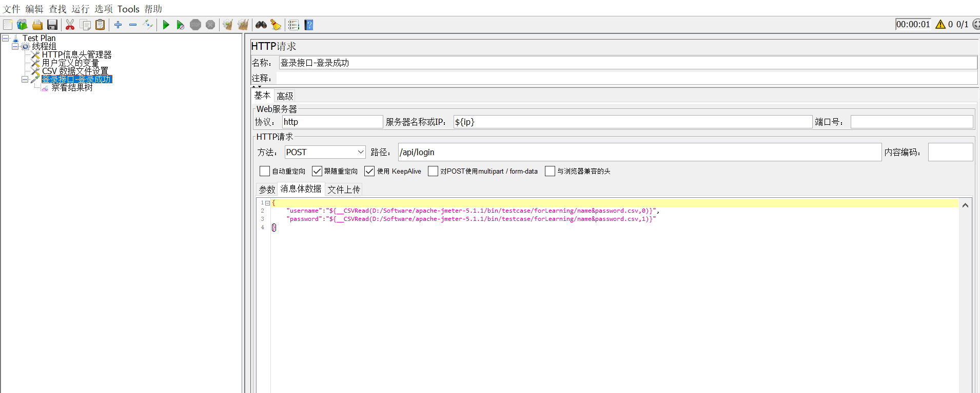
Task: Click the password line in body editor
Action: point(471,219)
